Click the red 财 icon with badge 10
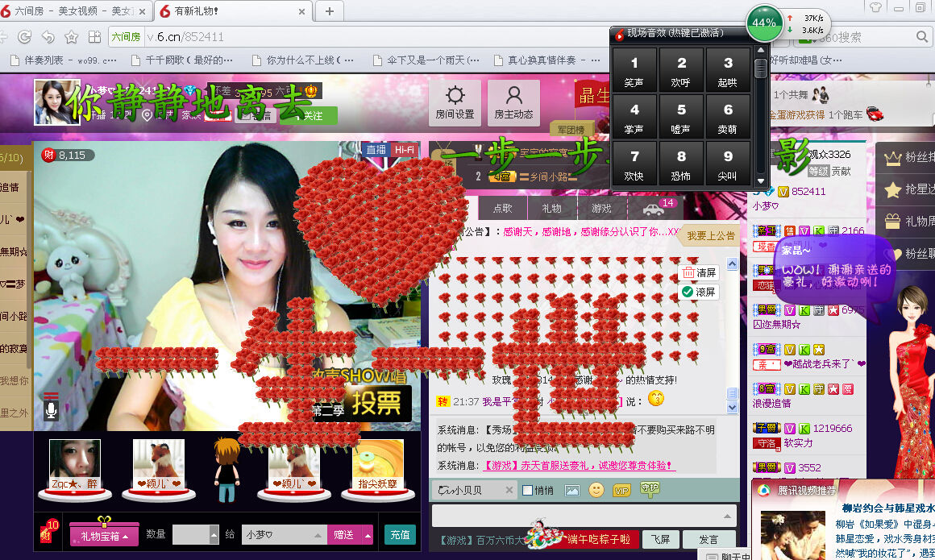 49,532
